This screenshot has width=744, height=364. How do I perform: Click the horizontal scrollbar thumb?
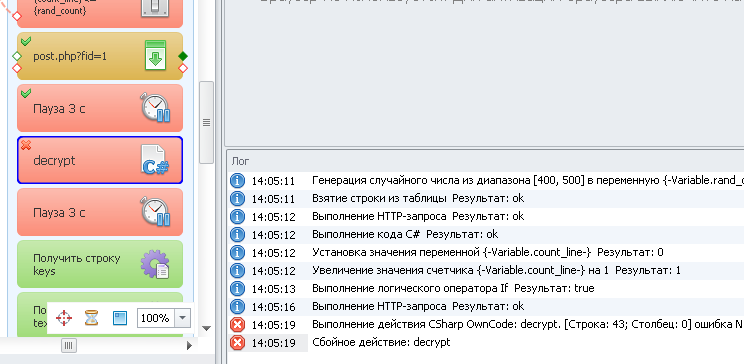click(x=69, y=346)
